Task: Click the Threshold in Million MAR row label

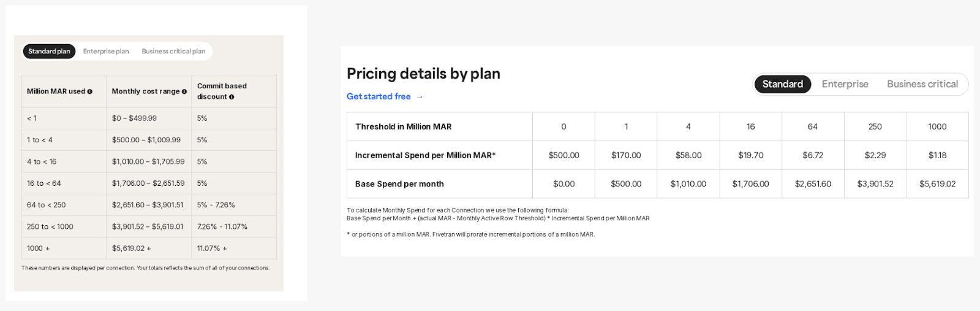Action: click(403, 126)
